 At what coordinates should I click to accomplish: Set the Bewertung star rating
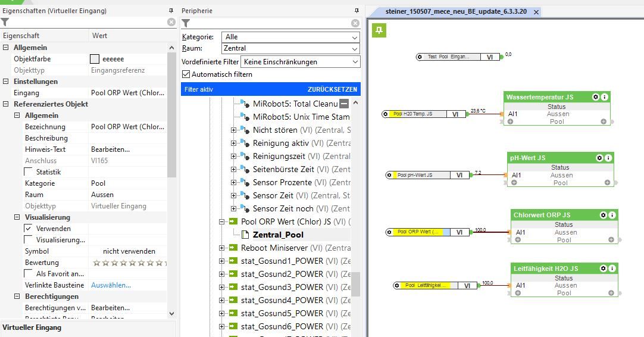(x=129, y=263)
